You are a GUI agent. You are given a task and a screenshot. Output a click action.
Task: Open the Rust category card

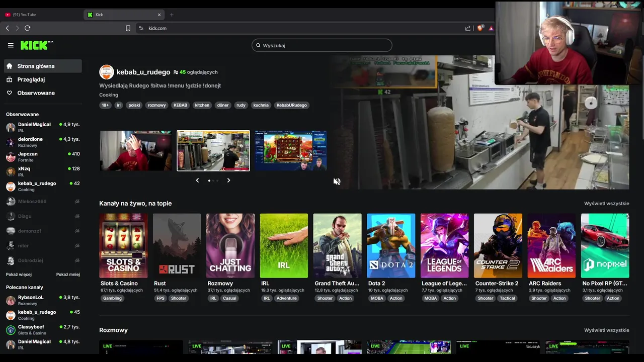coord(177,246)
